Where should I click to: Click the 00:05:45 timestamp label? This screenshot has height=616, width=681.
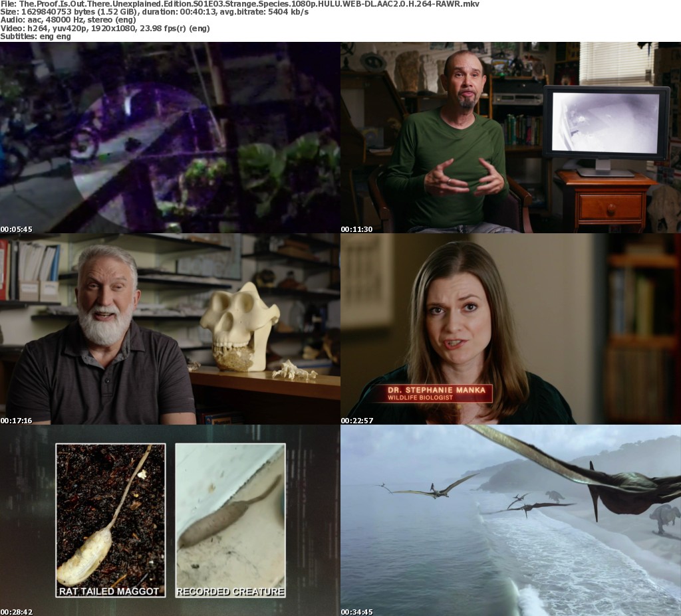click(17, 229)
